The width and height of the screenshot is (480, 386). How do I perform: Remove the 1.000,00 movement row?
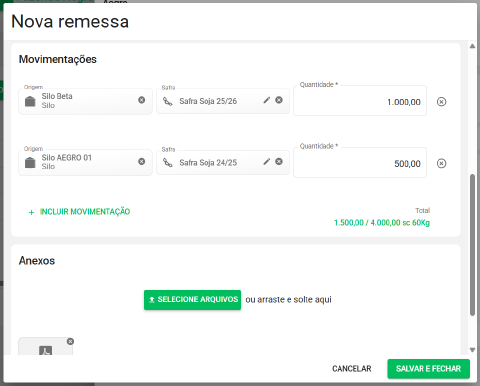coord(441,102)
